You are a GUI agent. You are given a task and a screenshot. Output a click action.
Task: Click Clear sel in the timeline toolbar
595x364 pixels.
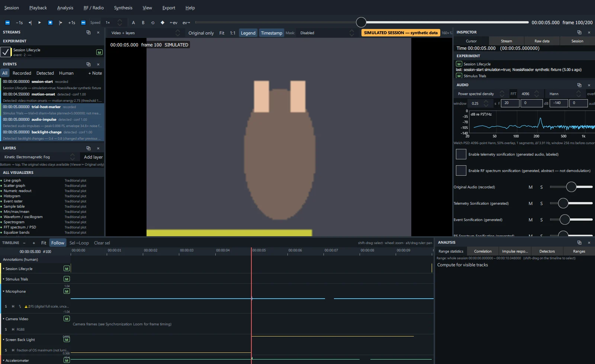(x=102, y=243)
